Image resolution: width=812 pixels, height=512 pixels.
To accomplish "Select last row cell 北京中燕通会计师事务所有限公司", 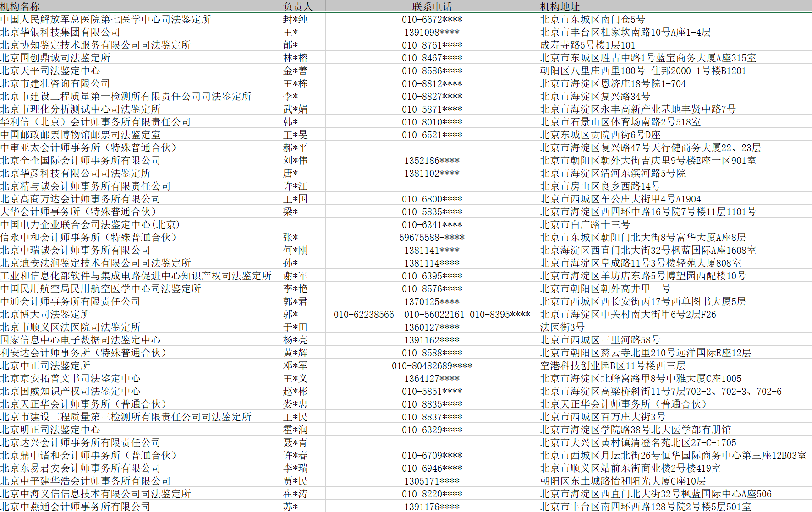I will pyautogui.click(x=140, y=507).
